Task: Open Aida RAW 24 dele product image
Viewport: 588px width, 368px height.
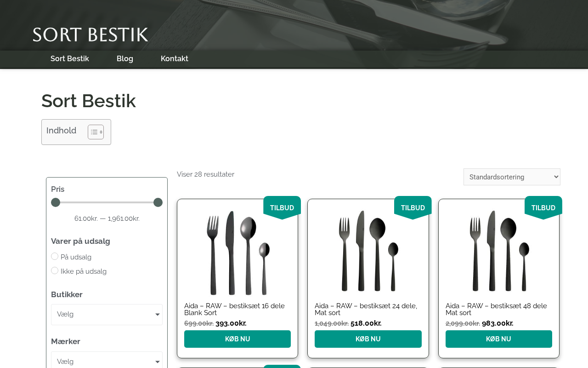Action: tap(368, 253)
